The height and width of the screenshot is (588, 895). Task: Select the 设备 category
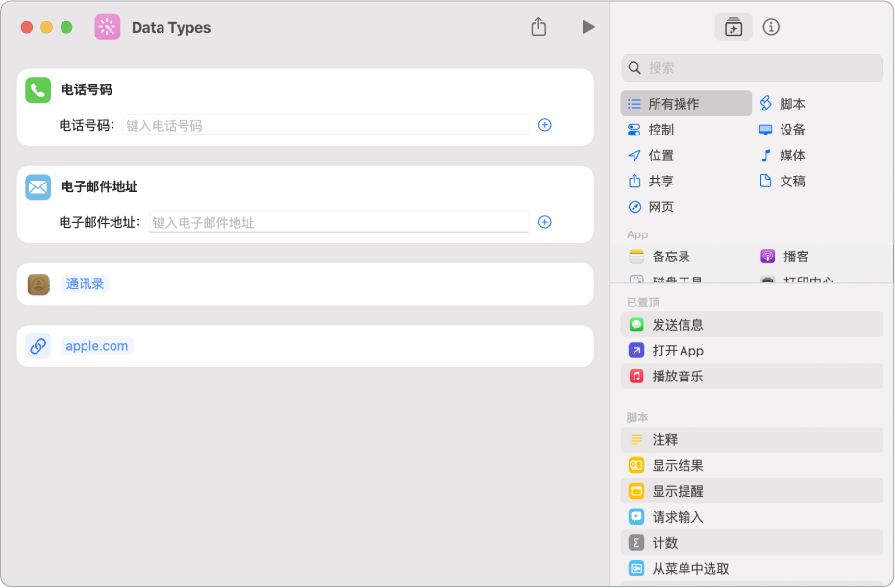pyautogui.click(x=783, y=130)
